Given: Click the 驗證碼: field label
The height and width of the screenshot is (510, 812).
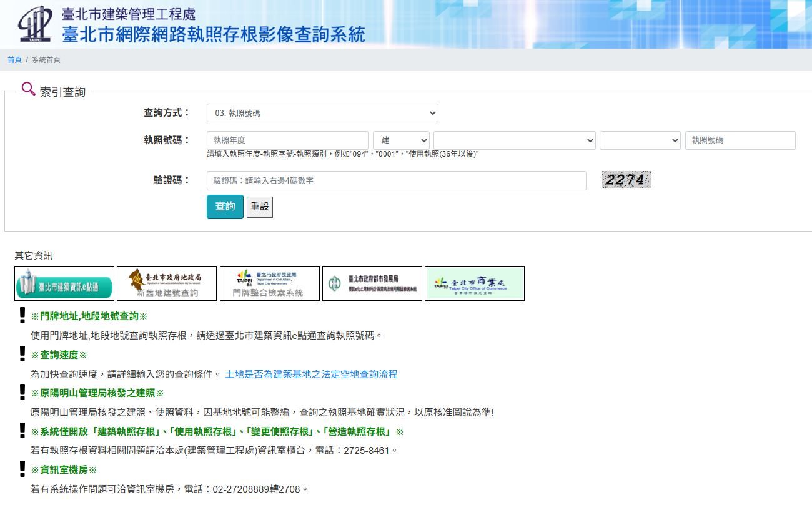Looking at the screenshot, I should (172, 180).
